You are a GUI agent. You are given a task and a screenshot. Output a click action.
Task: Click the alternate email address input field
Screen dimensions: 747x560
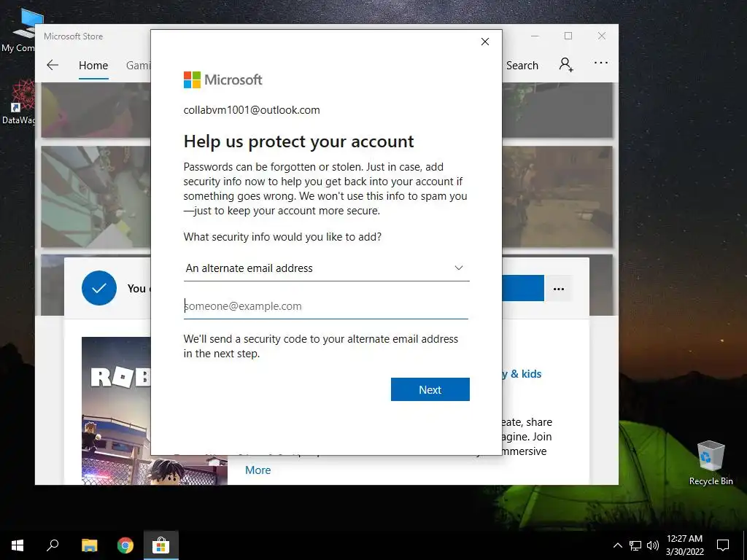click(x=326, y=306)
